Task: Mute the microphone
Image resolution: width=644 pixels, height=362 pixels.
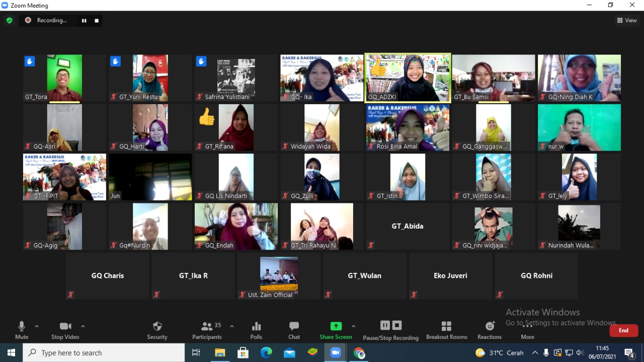Action: point(22,330)
